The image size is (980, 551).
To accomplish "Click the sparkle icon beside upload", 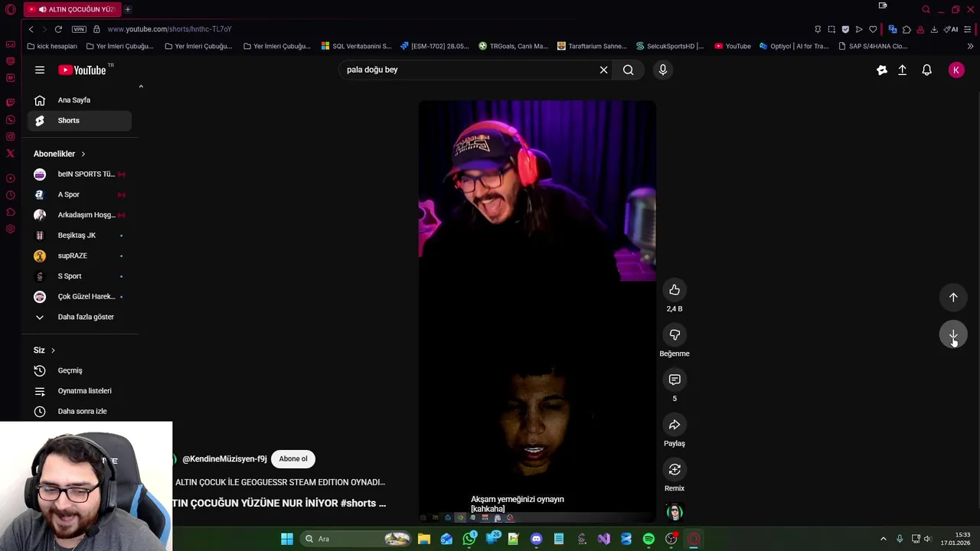I will (x=882, y=70).
